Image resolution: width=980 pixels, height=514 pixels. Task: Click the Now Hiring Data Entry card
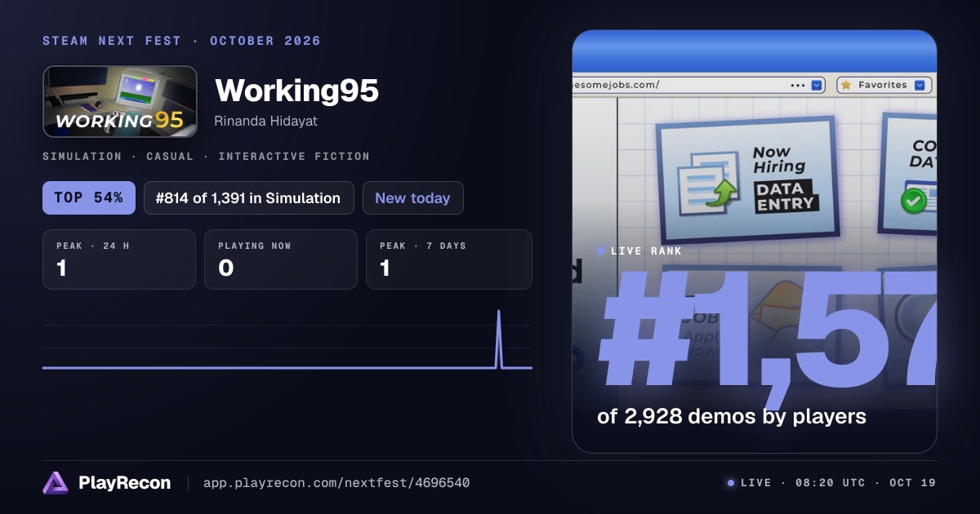747,179
